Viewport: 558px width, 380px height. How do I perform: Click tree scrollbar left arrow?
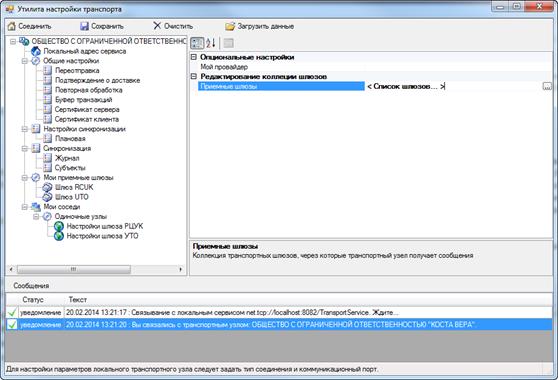click(x=11, y=269)
